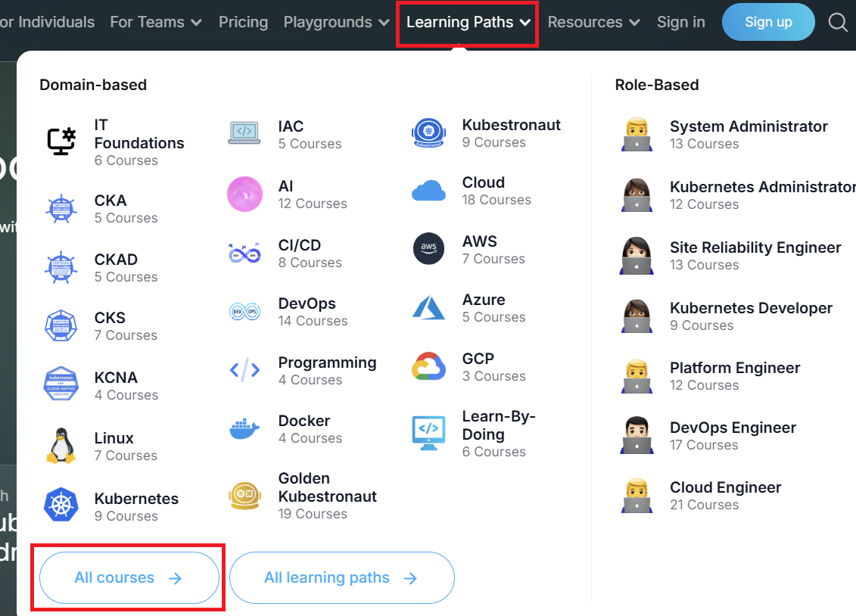Open the Pricing page
The width and height of the screenshot is (856, 616).
click(x=244, y=23)
